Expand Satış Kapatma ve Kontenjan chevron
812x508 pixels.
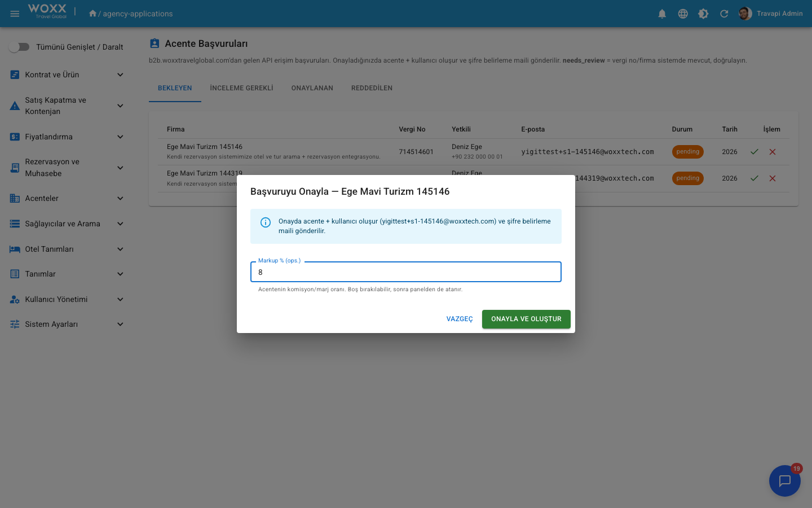pyautogui.click(x=120, y=106)
